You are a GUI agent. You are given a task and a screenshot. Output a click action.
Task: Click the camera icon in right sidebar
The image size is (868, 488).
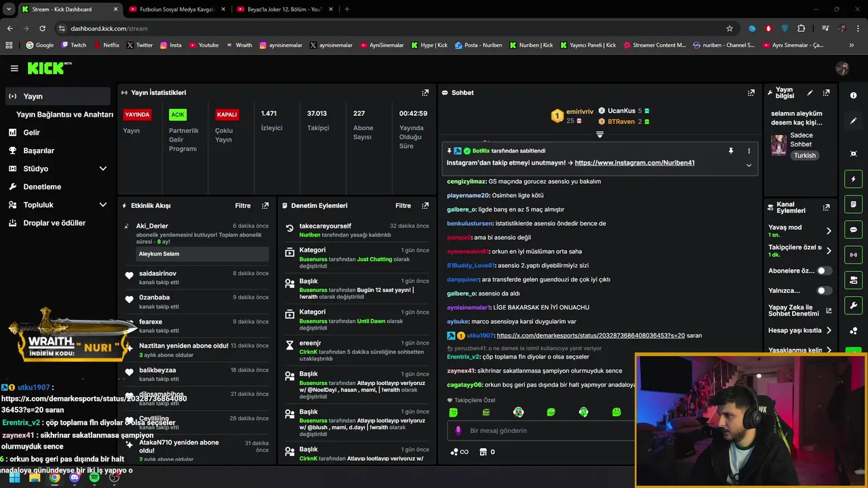click(853, 280)
